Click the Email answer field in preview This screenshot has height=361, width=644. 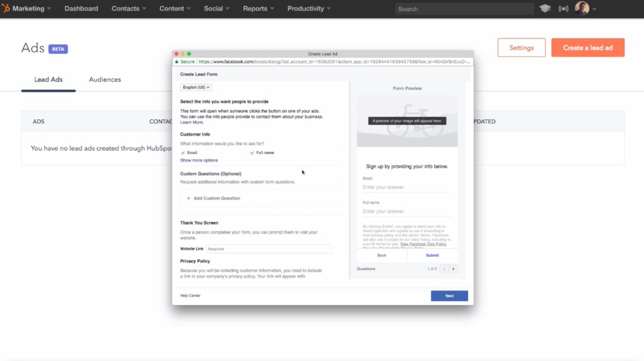tap(407, 187)
